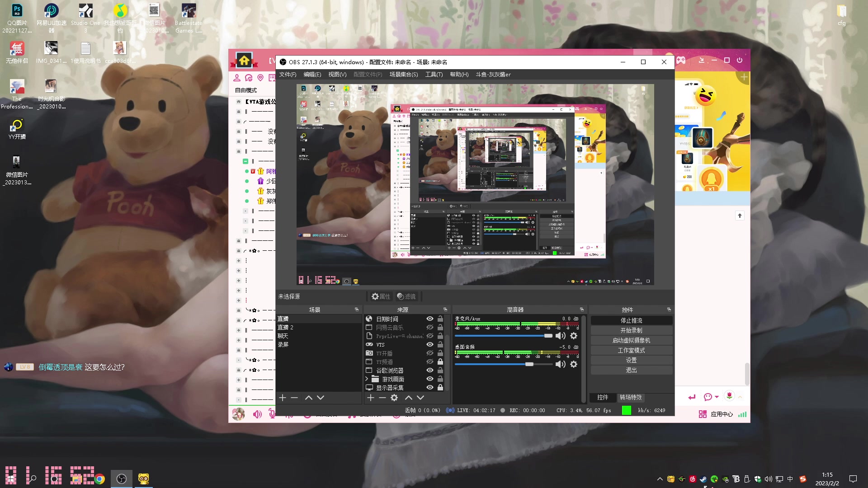868x488 pixels.
Task: Open 帮助(H) menu in OBS
Action: [x=459, y=75]
